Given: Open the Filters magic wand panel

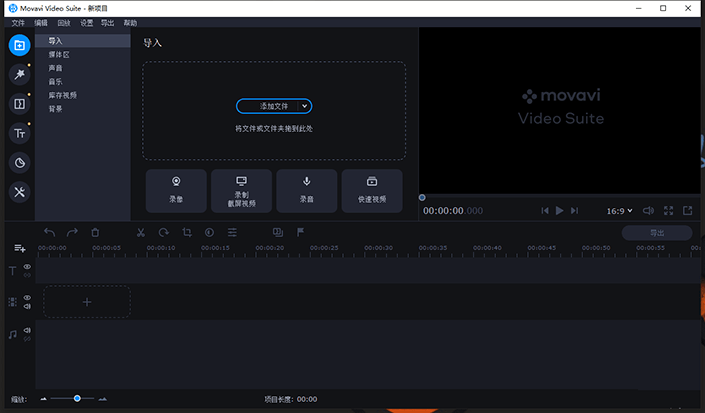Looking at the screenshot, I should 19,75.
